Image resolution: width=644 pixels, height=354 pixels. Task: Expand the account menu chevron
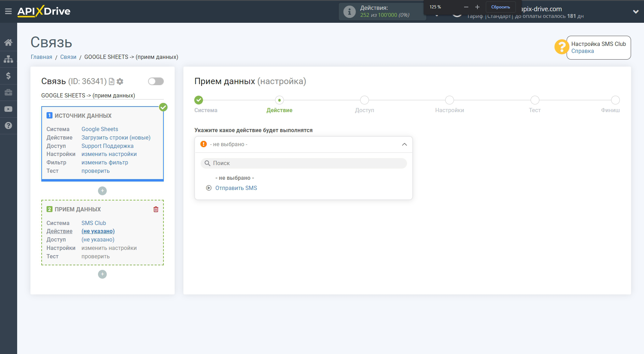pos(636,12)
